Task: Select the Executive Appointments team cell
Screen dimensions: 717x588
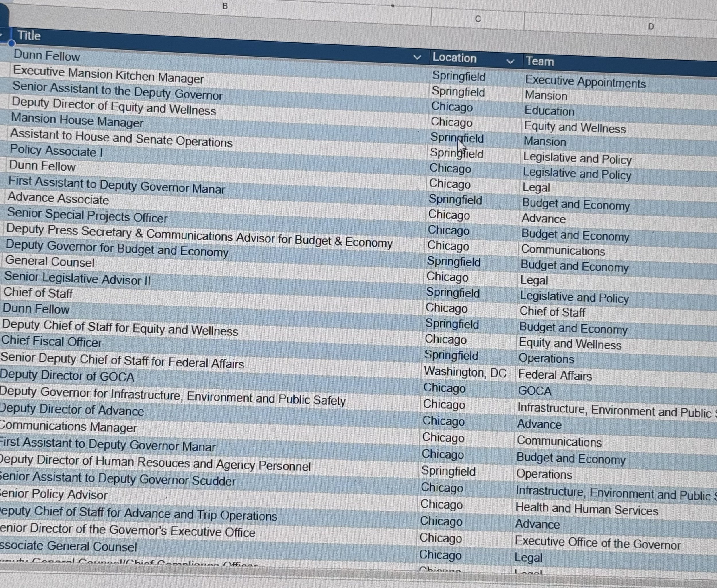Action: [585, 81]
